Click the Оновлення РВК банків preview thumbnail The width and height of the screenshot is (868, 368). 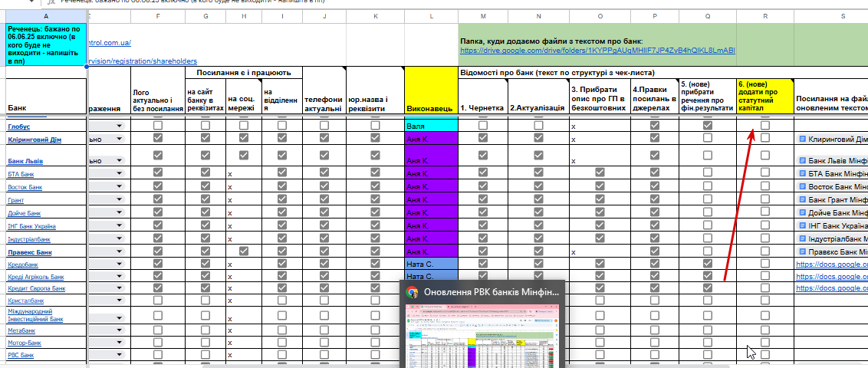(481, 336)
